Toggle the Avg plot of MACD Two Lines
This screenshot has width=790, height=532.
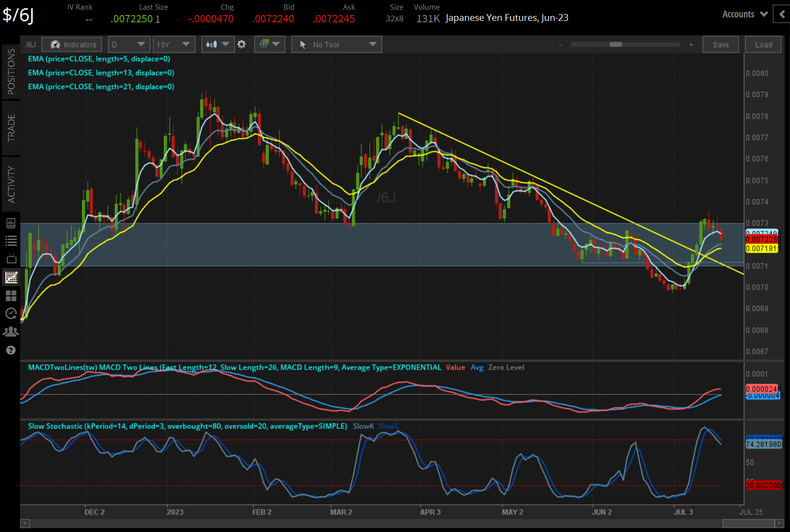(x=477, y=367)
